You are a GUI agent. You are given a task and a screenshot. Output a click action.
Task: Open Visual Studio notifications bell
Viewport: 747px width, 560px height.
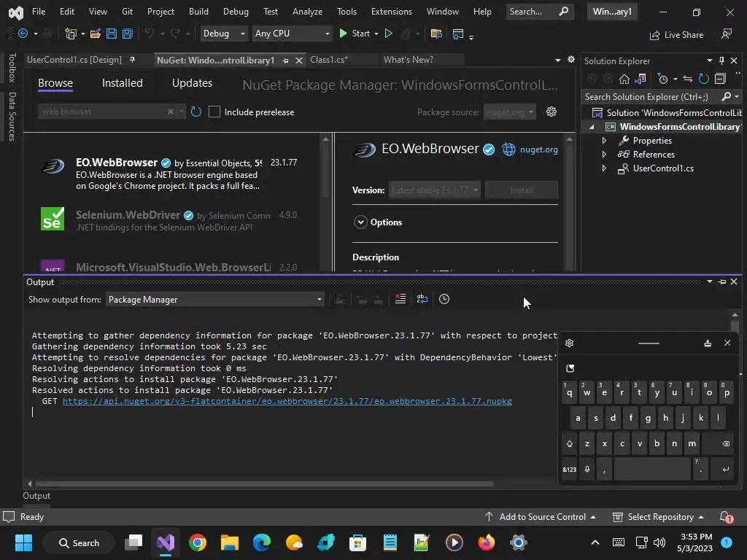click(x=726, y=517)
